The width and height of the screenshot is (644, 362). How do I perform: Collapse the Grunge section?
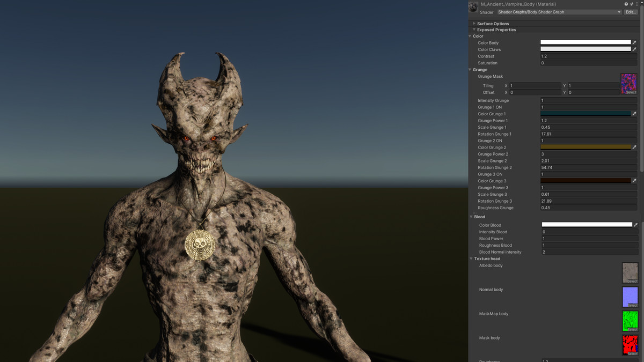[x=470, y=69]
